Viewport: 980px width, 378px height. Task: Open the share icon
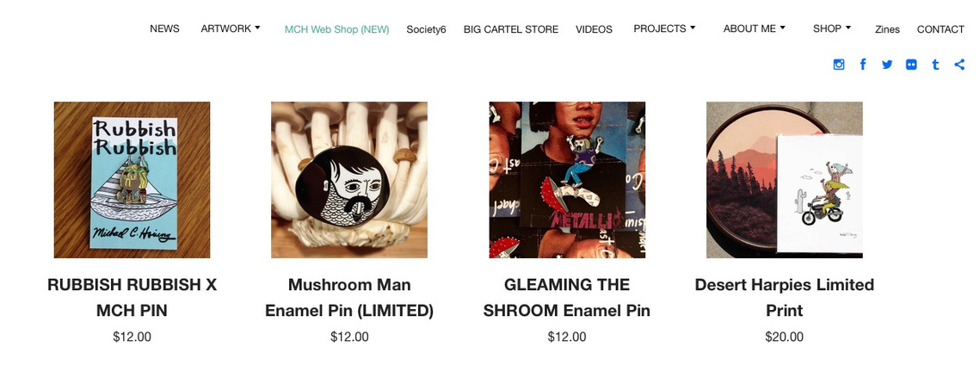click(x=959, y=65)
